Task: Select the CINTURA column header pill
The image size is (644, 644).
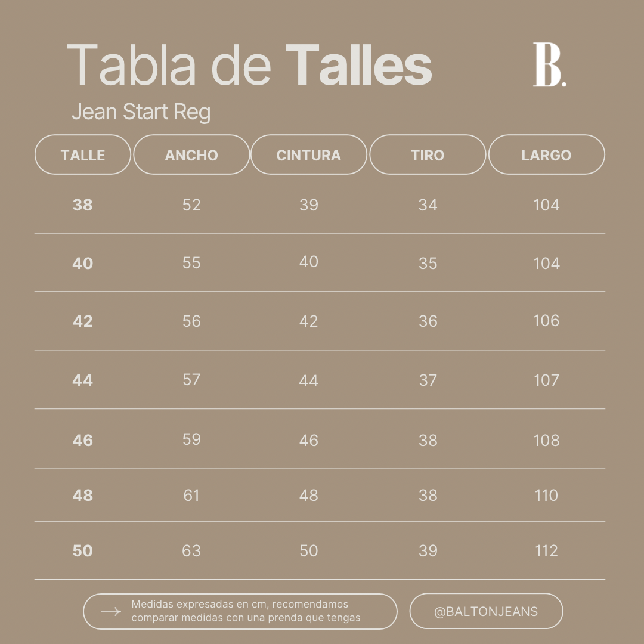Action: (308, 155)
